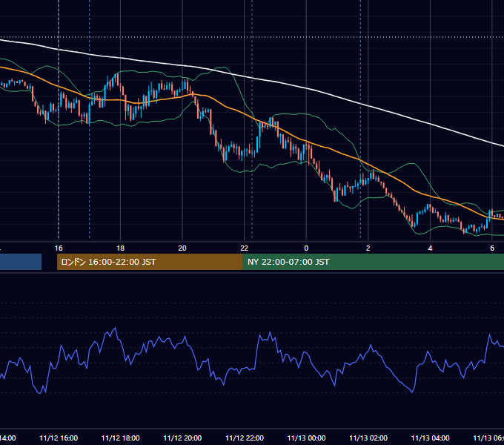Image resolution: width=504 pixels, height=445 pixels.
Task: Click the 0 hour label on the price chart axis
Action: [306, 248]
